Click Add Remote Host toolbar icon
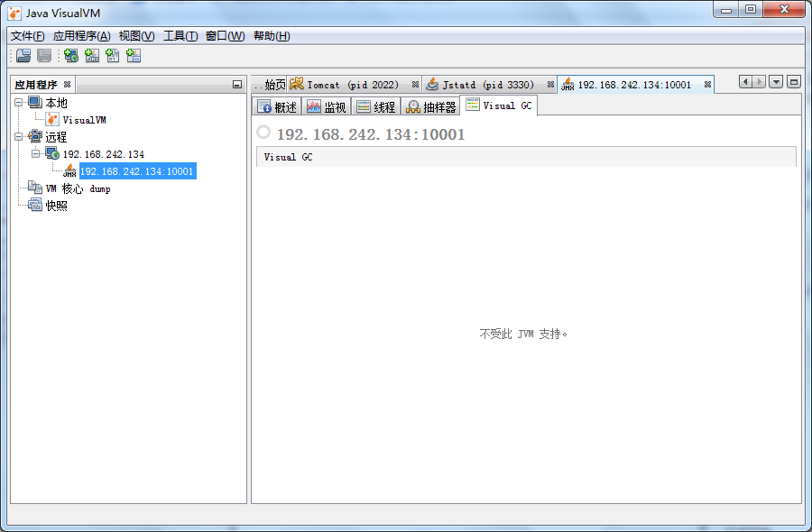Viewport: 812px width, 532px height. 71,55
